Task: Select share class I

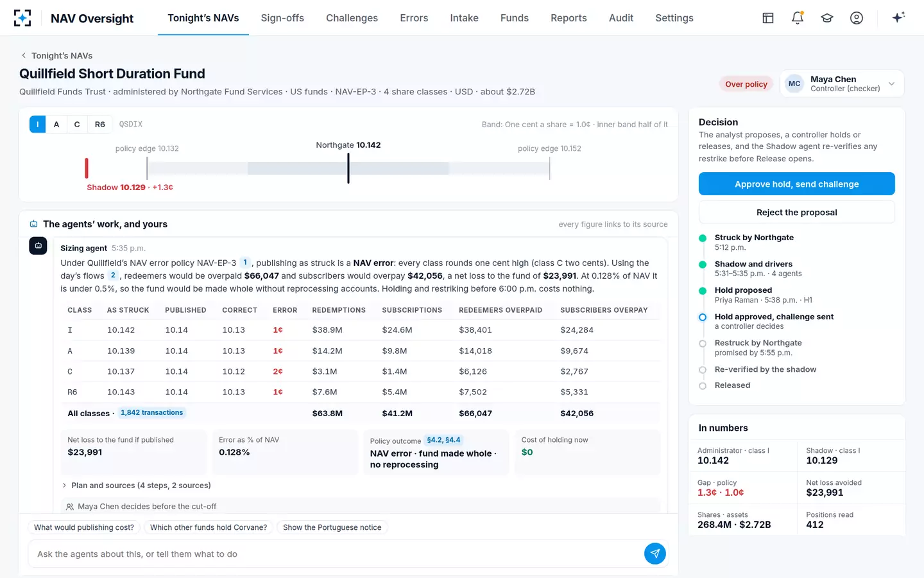Action: [38, 125]
